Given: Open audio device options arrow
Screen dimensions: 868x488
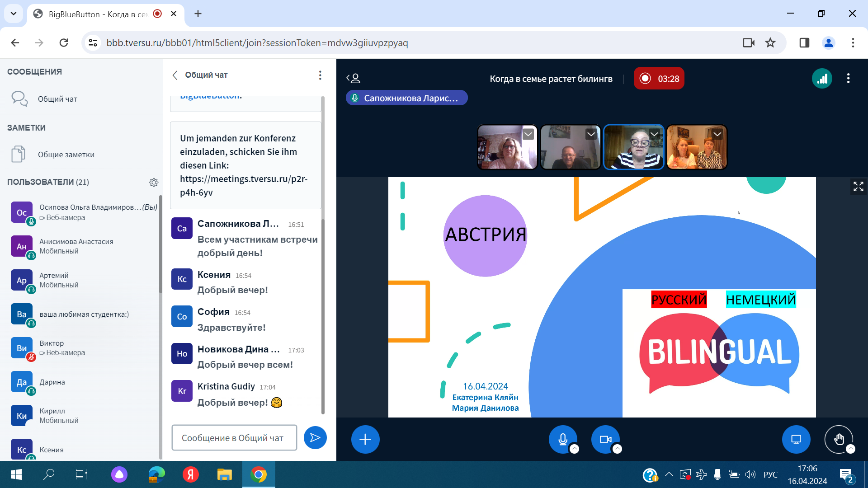Looking at the screenshot, I should coord(574,449).
